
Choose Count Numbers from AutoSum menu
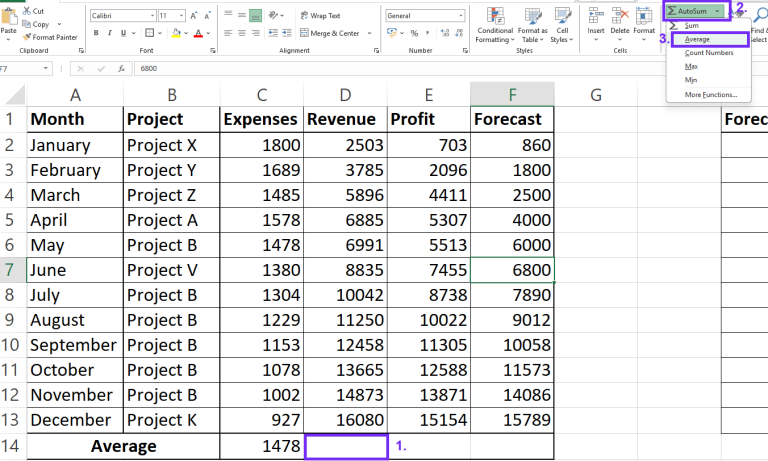pyautogui.click(x=709, y=52)
